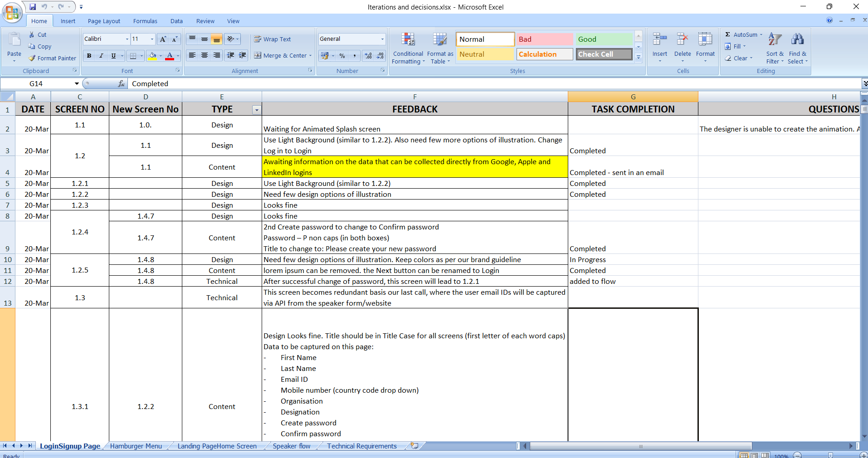Viewport: 868px width, 458px height.
Task: Toggle Italic formatting
Action: [x=101, y=55]
